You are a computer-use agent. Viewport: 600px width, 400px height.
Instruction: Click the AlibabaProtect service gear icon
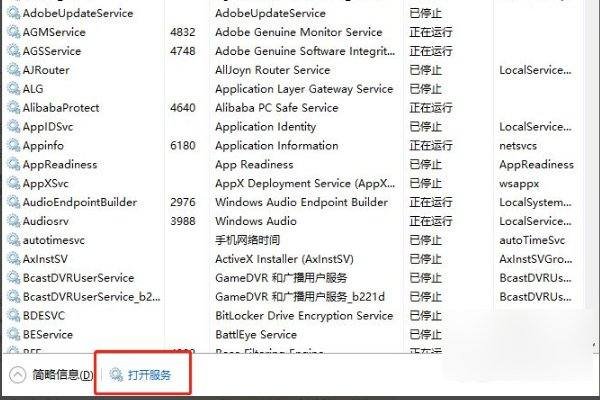pos(12,108)
